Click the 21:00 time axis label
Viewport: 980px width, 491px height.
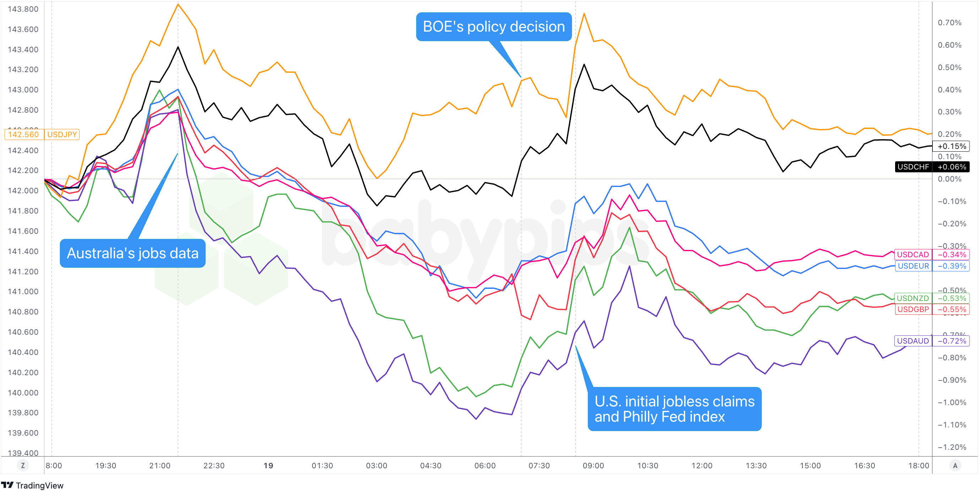click(160, 465)
